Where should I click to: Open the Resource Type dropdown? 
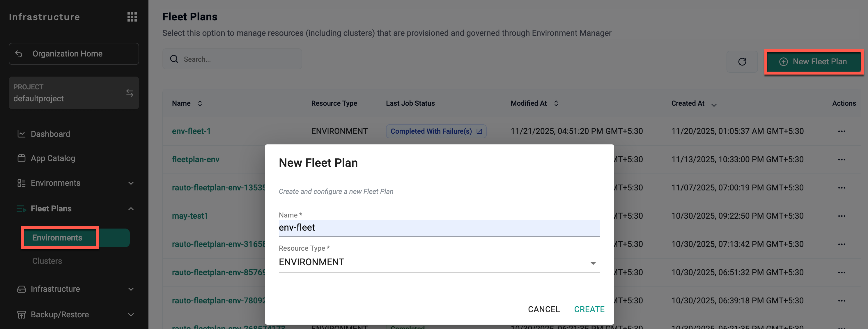[x=439, y=262]
